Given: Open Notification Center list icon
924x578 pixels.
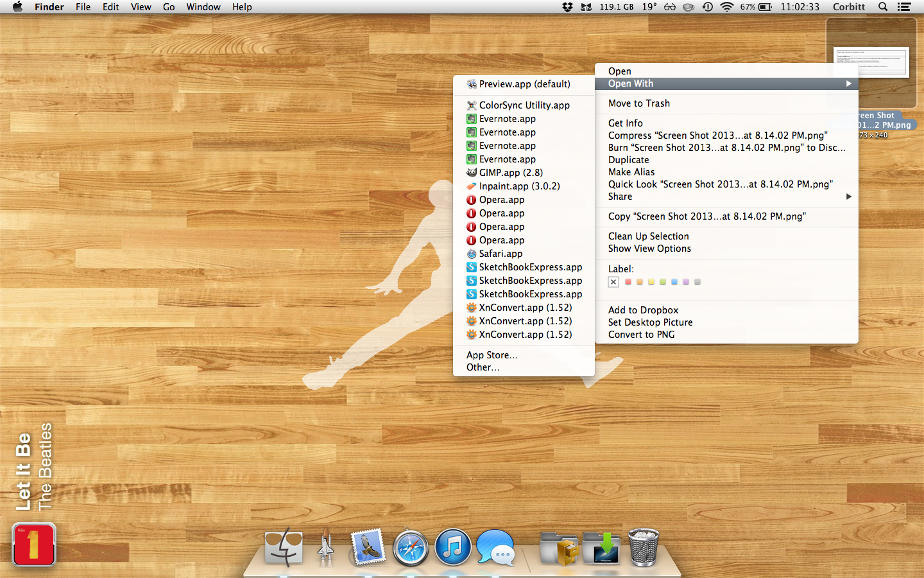Looking at the screenshot, I should [x=904, y=7].
